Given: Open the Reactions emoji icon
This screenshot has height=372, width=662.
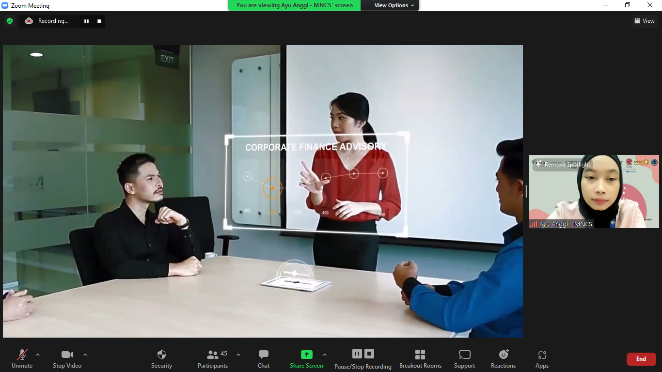Looking at the screenshot, I should 503,354.
